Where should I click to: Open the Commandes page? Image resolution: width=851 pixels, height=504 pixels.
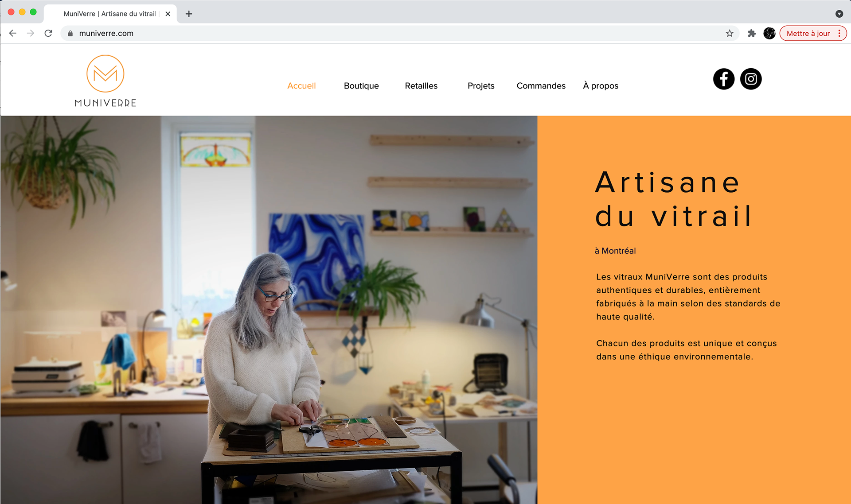pos(541,85)
